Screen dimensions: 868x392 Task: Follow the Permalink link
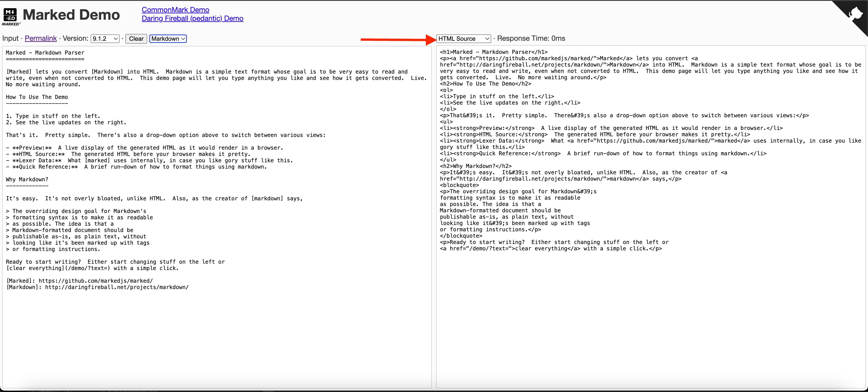click(41, 38)
